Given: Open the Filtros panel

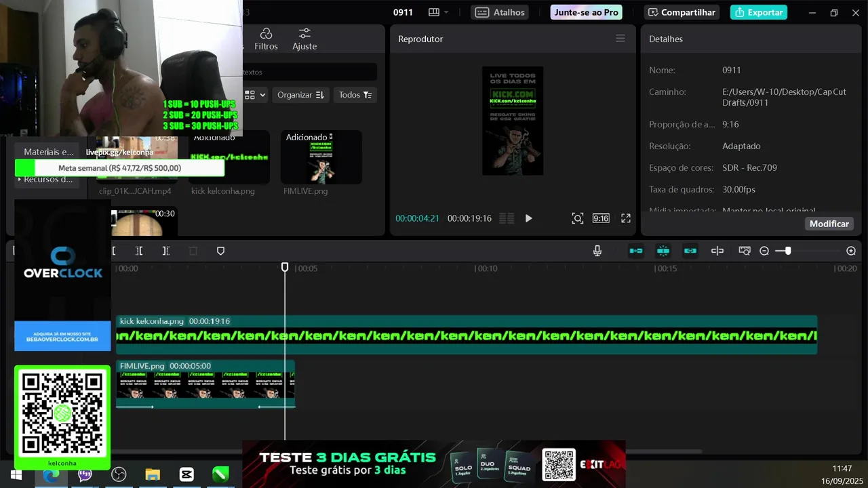Looking at the screenshot, I should click(266, 39).
